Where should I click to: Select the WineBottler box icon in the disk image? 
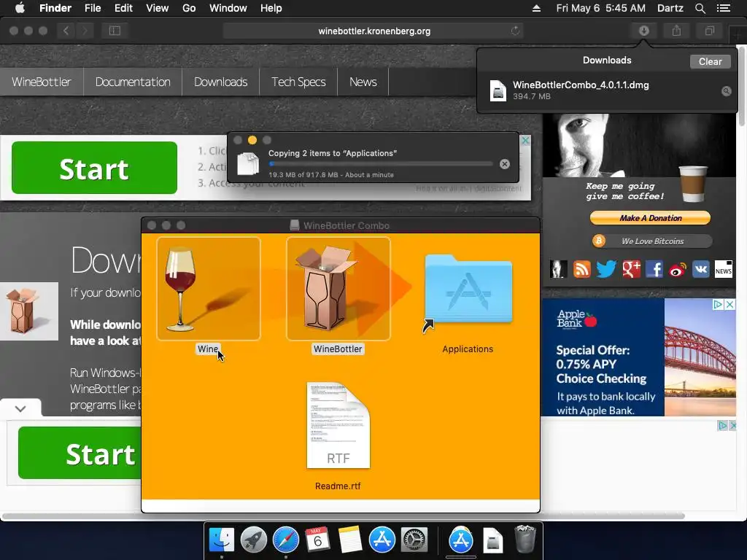click(338, 289)
